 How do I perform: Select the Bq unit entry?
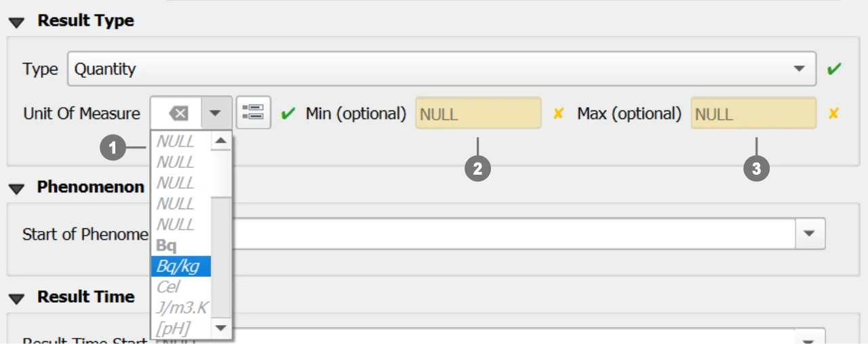(166, 245)
